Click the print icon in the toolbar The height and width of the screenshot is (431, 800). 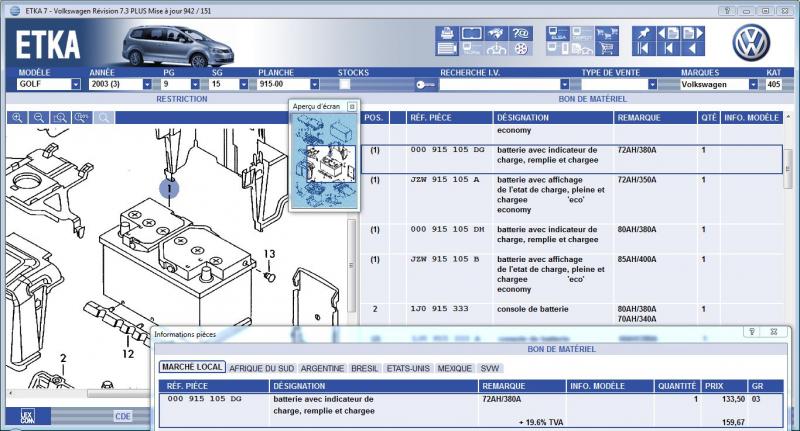click(446, 34)
